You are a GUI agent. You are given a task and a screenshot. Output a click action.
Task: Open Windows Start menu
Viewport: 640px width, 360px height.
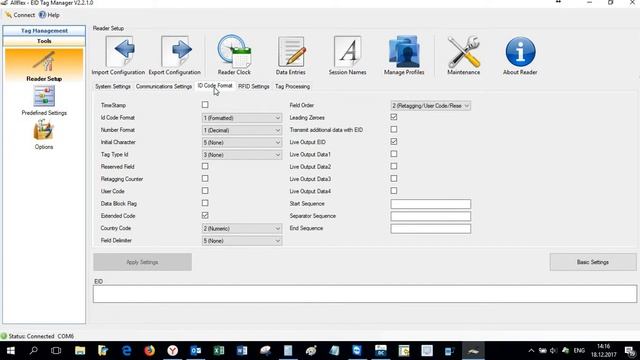point(11,351)
